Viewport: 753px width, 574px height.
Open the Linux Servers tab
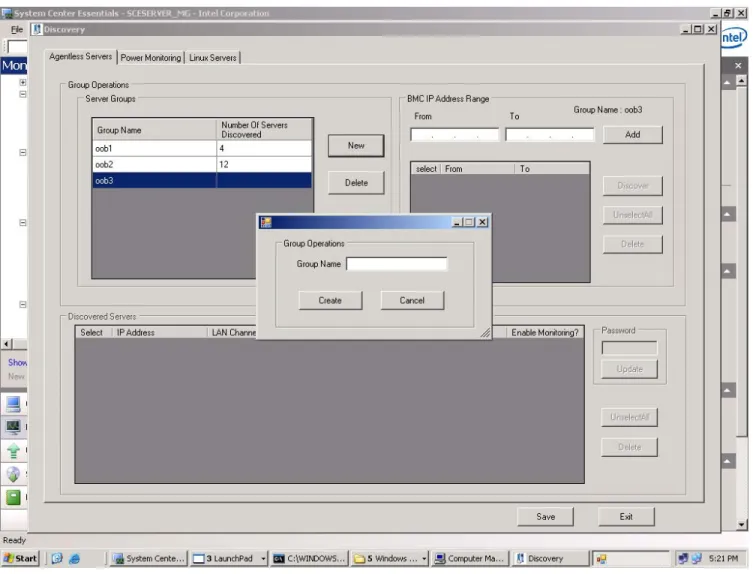tap(213, 58)
